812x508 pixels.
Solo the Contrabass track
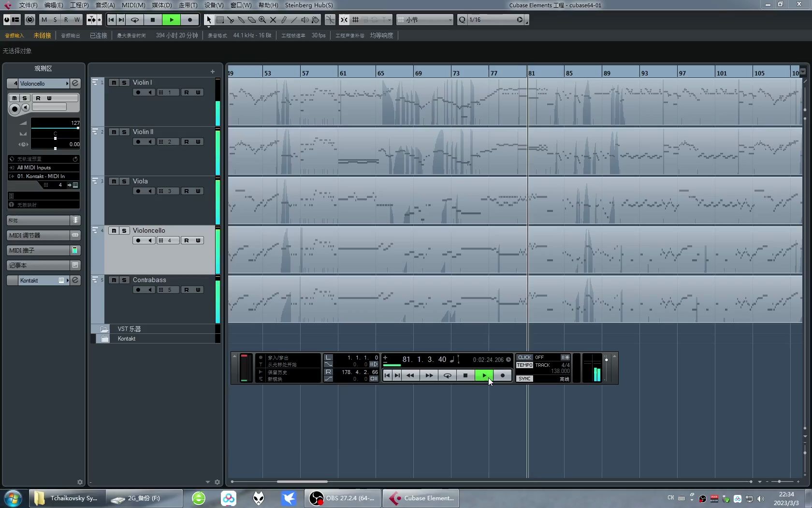pos(124,280)
